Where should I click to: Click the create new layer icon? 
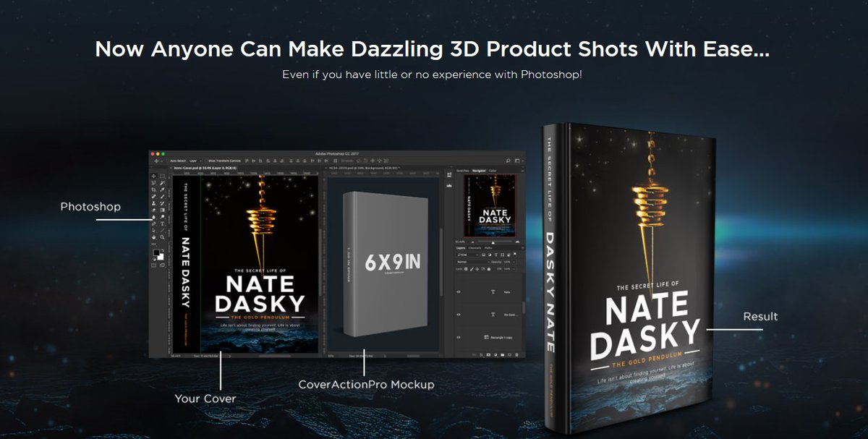tap(509, 355)
